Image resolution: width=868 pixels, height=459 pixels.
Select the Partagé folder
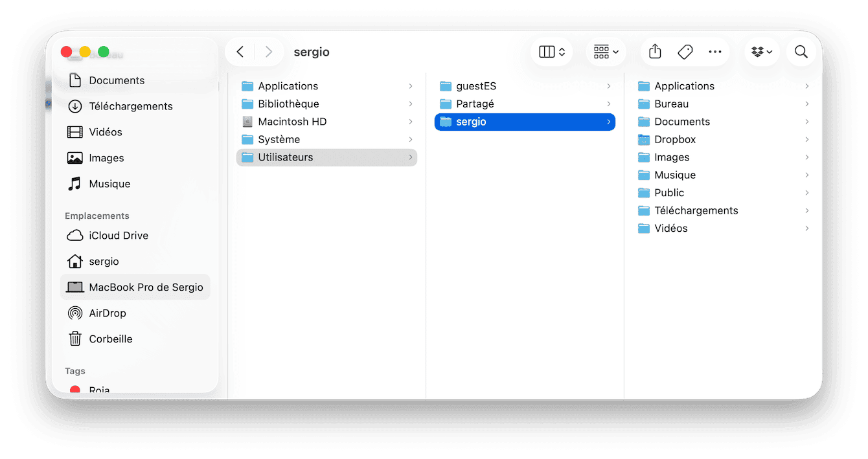pyautogui.click(x=475, y=104)
